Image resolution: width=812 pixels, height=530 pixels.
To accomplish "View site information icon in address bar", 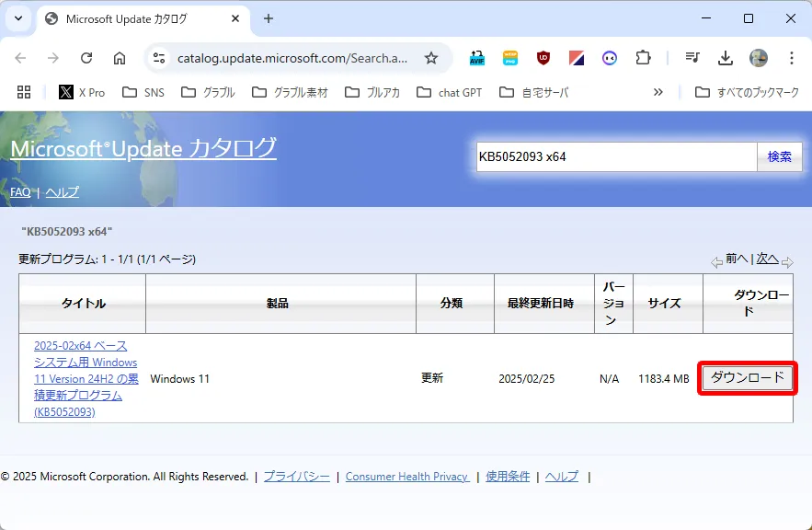I will 159,58.
